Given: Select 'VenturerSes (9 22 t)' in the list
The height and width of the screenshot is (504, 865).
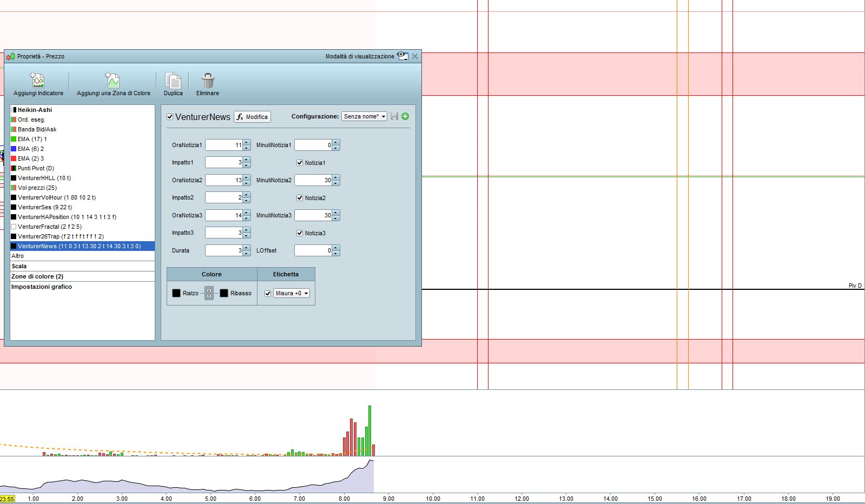Looking at the screenshot, I should [x=82, y=207].
